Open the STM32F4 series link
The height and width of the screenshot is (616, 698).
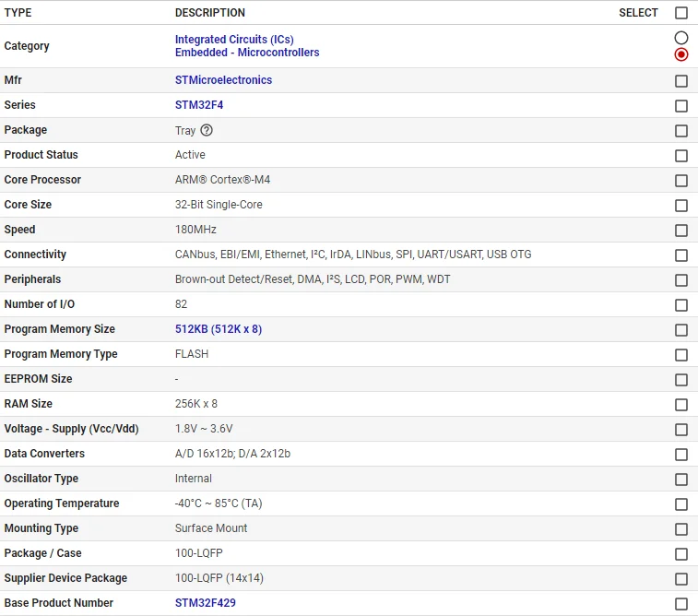point(199,105)
